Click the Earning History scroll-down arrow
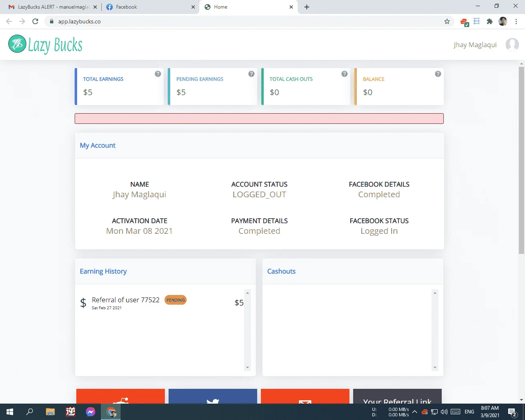Image resolution: width=525 pixels, height=420 pixels. coord(247,367)
